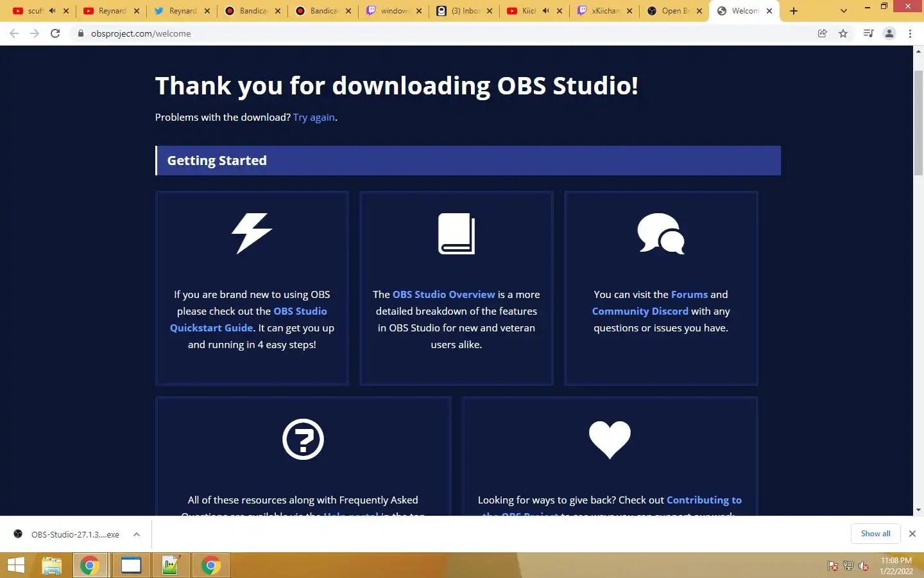Screen dimensions: 924x578
Task: Click the white heart contribute icon
Action: [x=610, y=440]
